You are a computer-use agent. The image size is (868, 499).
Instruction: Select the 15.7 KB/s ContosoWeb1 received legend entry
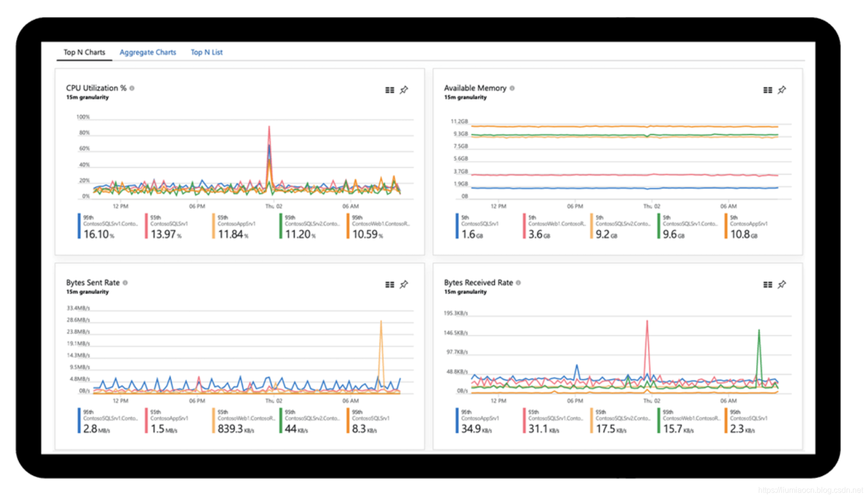pyautogui.click(x=689, y=422)
